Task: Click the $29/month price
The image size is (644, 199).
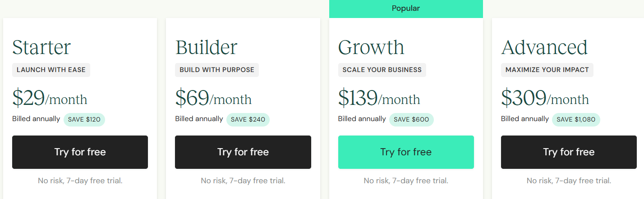Action: pos(50,98)
